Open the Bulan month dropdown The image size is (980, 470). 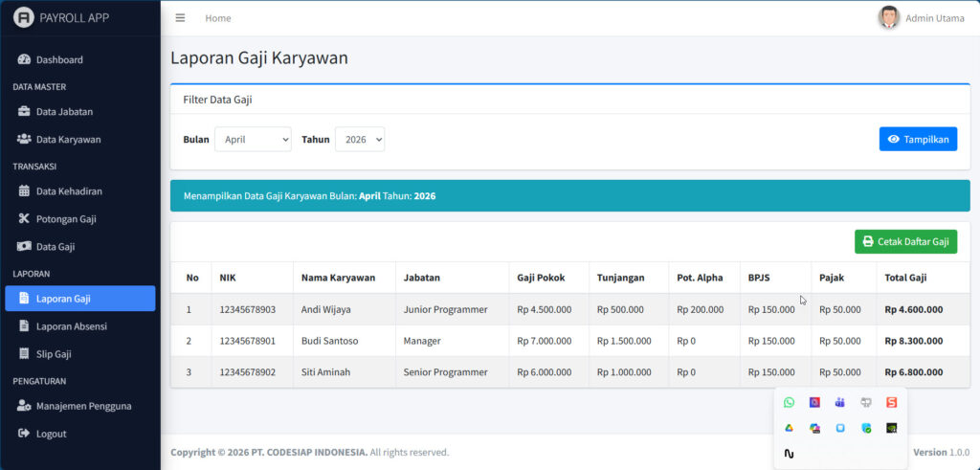[x=253, y=140]
